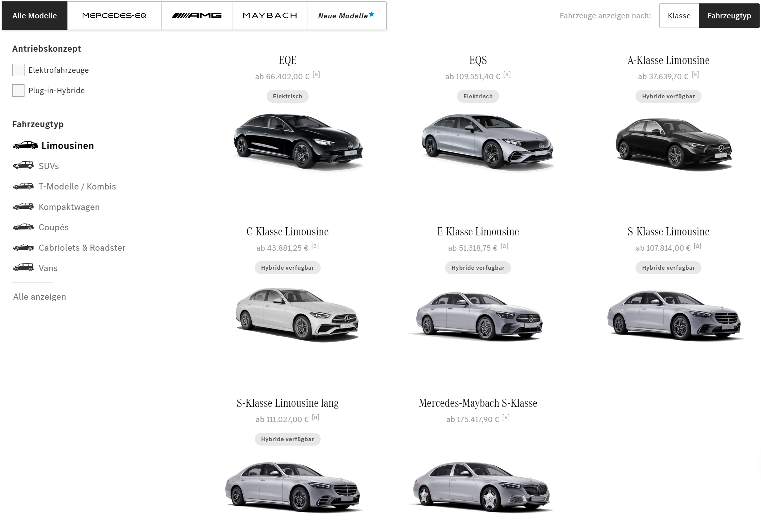Click the Cabriolets & Roadster icon
Viewport: 761px width, 532px height.
pos(23,248)
